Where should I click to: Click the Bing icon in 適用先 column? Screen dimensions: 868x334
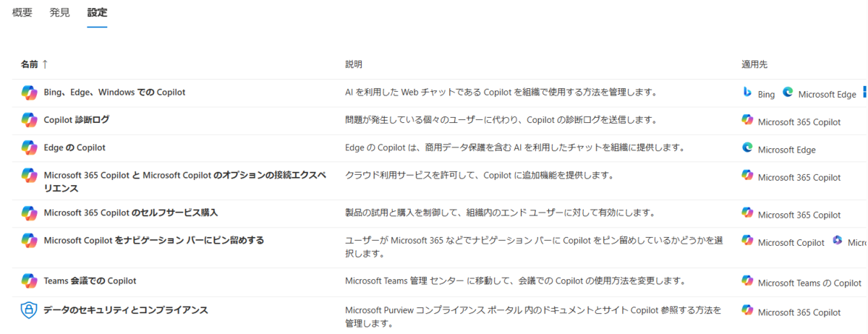(x=747, y=93)
